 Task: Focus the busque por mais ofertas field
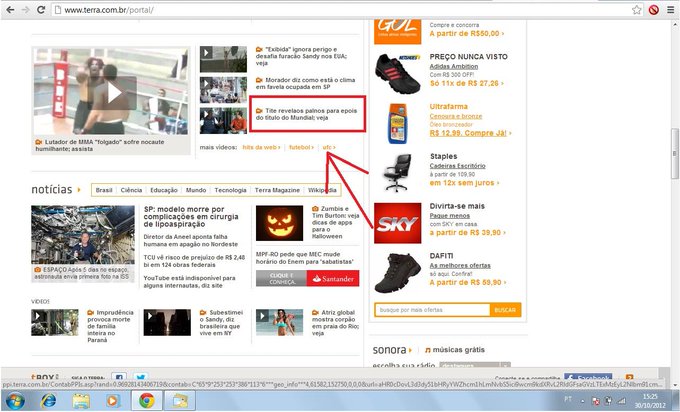point(432,310)
